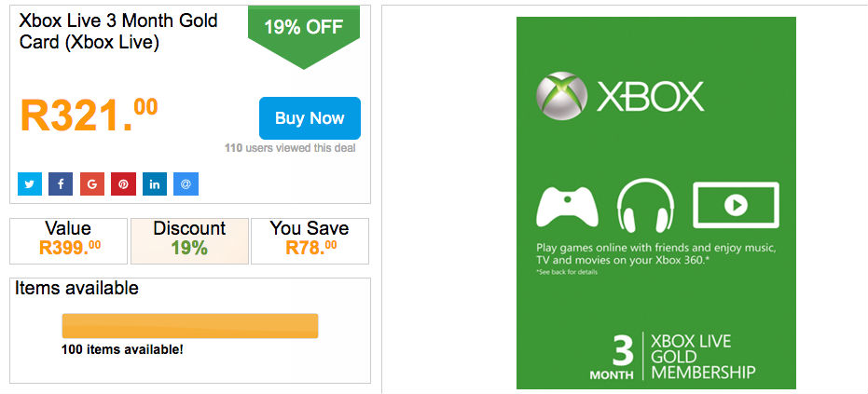This screenshot has height=394, width=868.
Task: Select the Value R399.00 box
Action: (68, 238)
